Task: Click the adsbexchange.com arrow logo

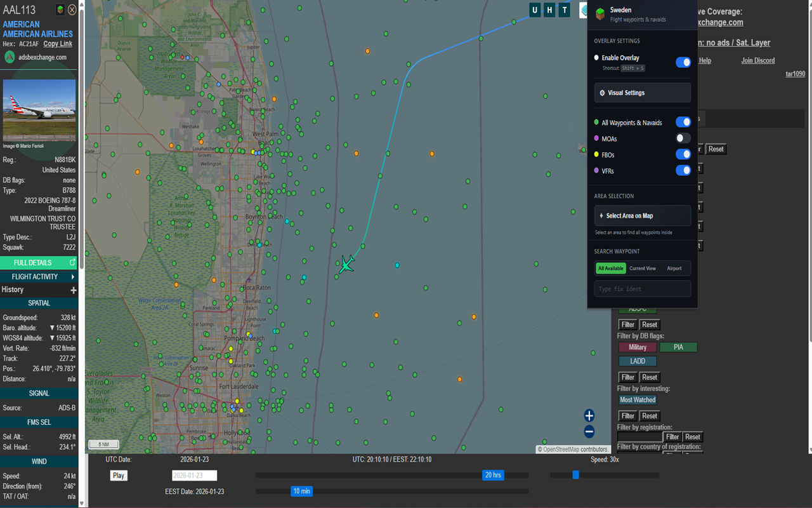Action: [x=10, y=57]
